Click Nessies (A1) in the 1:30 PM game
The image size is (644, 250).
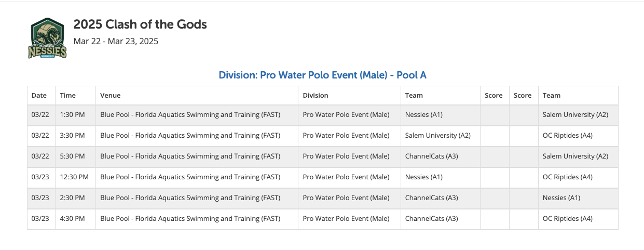click(x=423, y=115)
